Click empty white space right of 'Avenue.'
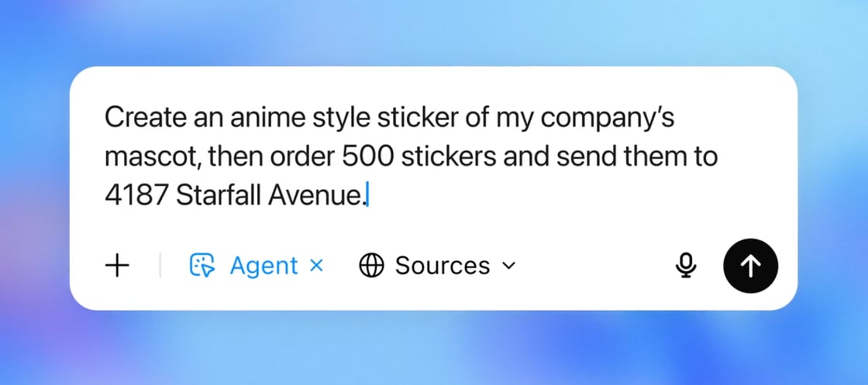This screenshot has width=868, height=385. [x=553, y=196]
